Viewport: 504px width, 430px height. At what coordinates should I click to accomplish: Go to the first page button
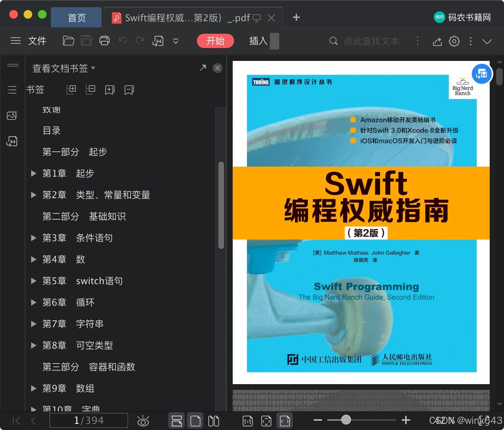coord(16,420)
